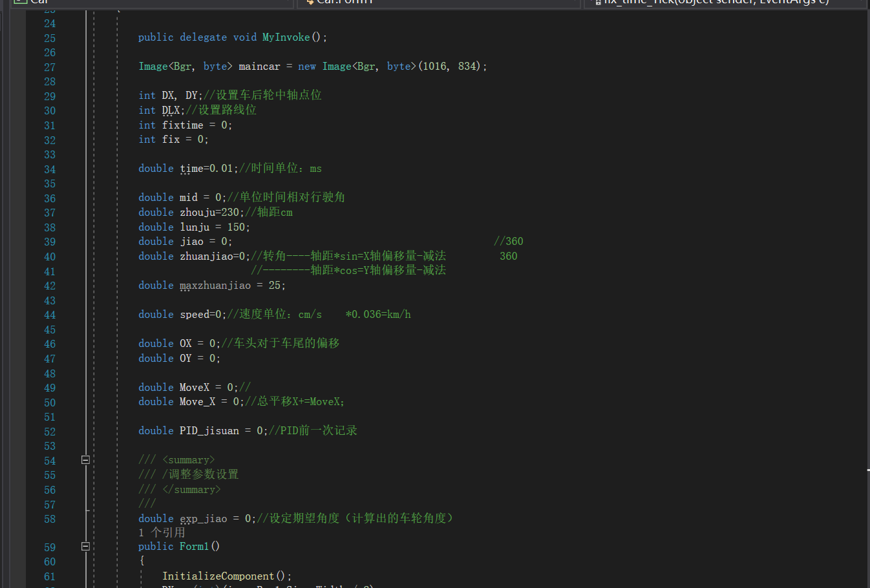Viewport: 870px width, 588px height.
Task: Click the 'DX, DY' variable declaration
Action: pos(180,96)
